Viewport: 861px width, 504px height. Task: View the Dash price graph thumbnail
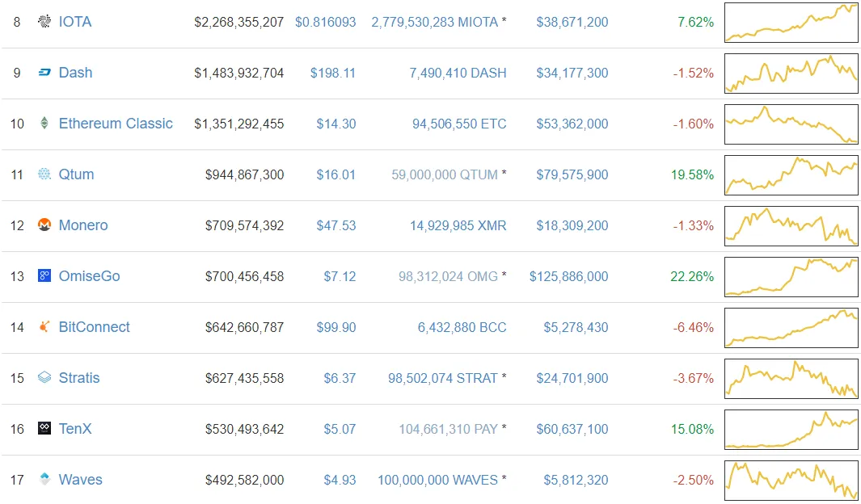(791, 73)
